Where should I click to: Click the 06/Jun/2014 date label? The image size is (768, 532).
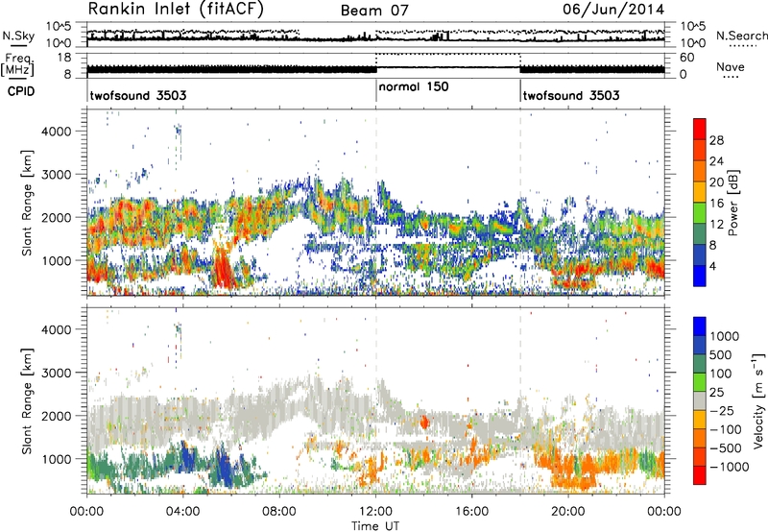(613, 9)
